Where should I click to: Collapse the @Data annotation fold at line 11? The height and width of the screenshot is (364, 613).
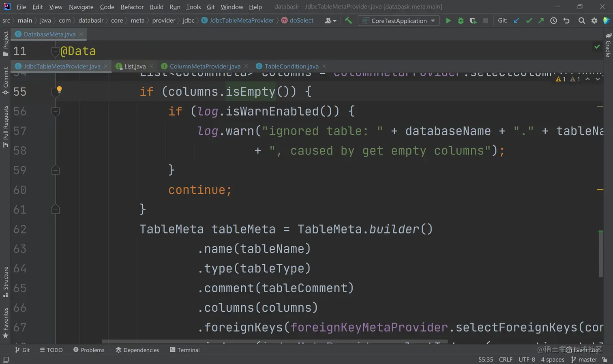pyautogui.click(x=56, y=51)
